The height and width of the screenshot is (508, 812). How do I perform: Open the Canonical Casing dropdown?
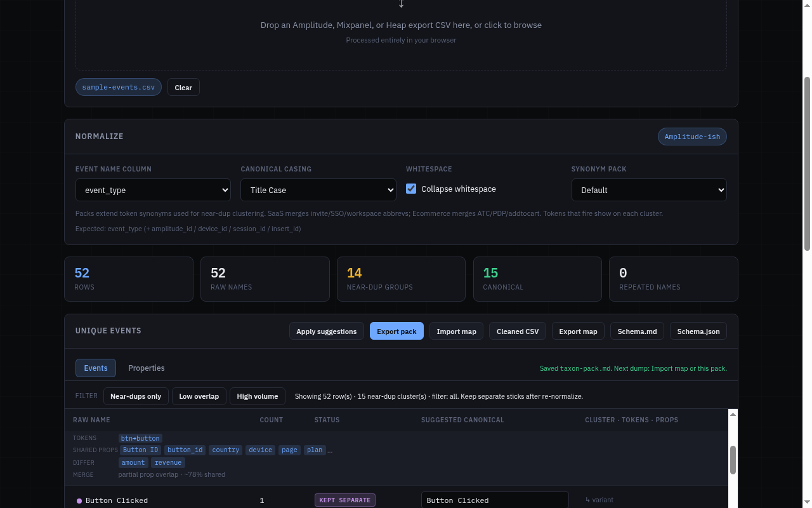pyautogui.click(x=318, y=190)
